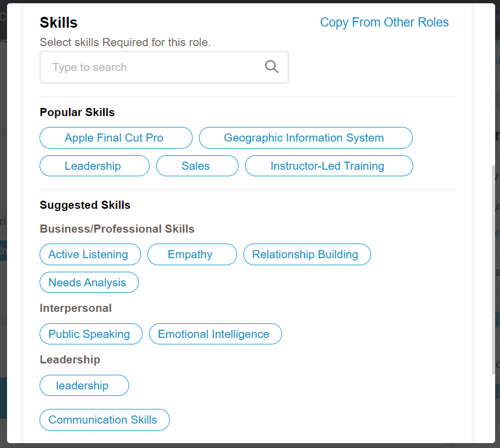Add the Emotional Intelligence skill
This screenshot has height=448, width=500.
[x=215, y=334]
